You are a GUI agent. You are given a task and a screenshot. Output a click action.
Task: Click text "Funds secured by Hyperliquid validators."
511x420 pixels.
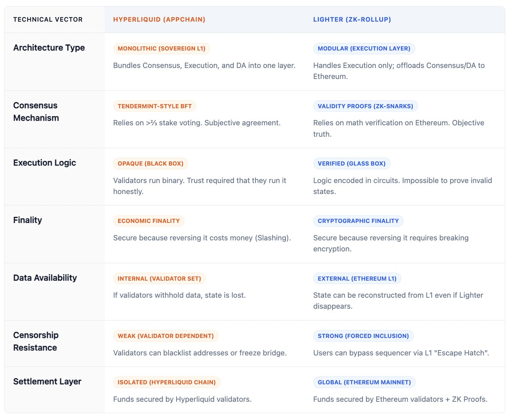pyautogui.click(x=182, y=399)
